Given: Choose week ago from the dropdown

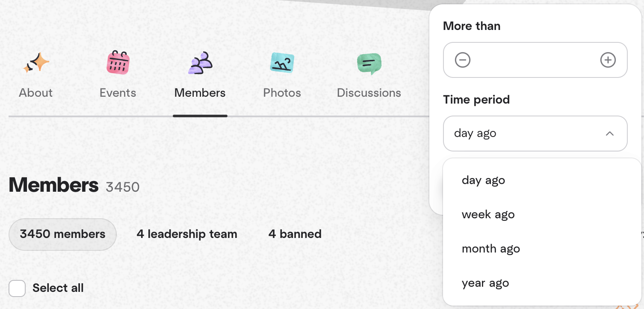Looking at the screenshot, I should [488, 214].
